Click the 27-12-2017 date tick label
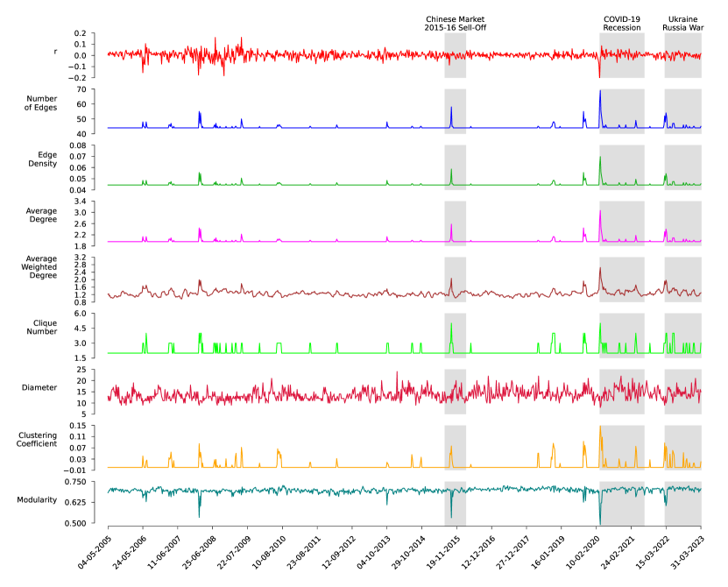The width and height of the screenshot is (728, 587). pyautogui.click(x=513, y=552)
